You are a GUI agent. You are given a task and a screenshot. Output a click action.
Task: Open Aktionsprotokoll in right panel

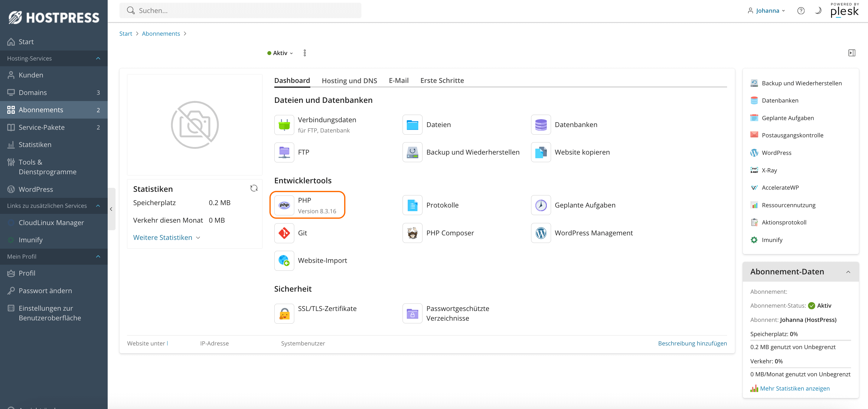tap(778, 222)
